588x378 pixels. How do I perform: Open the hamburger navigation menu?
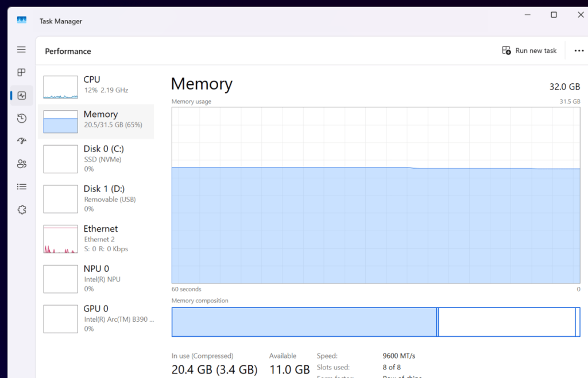point(21,50)
